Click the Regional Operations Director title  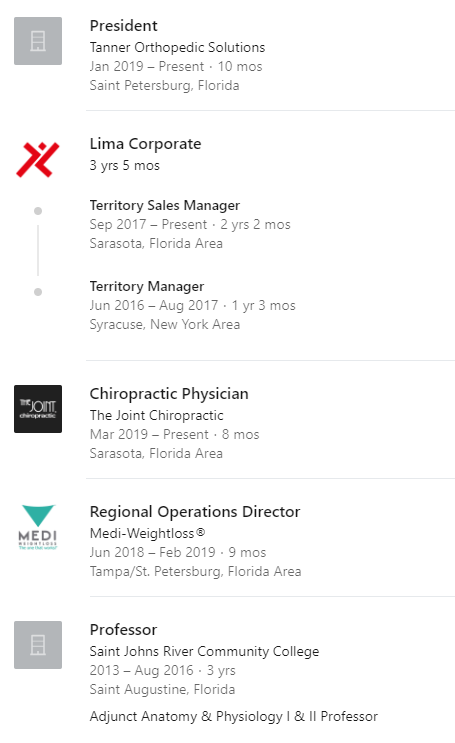195,512
